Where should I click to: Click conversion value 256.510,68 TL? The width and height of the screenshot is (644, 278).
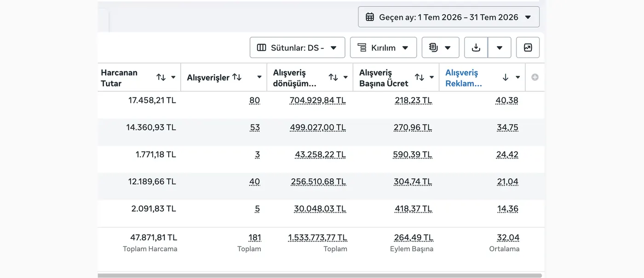[x=318, y=182]
